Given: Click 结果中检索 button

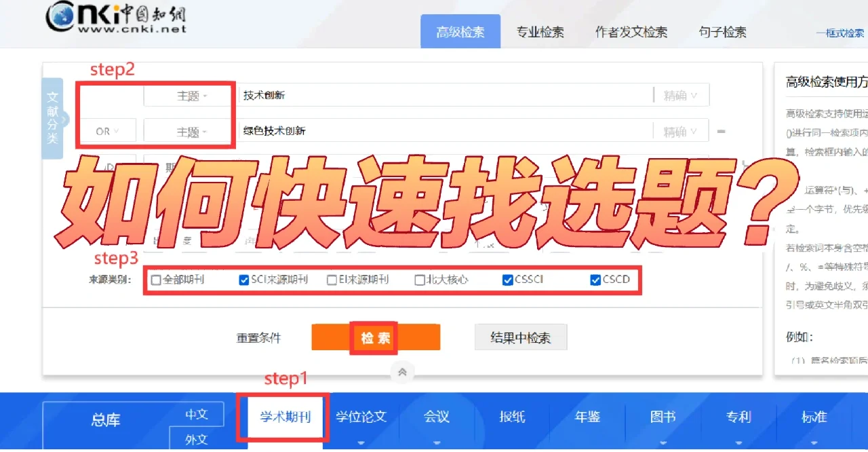Looking at the screenshot, I should pyautogui.click(x=520, y=337).
